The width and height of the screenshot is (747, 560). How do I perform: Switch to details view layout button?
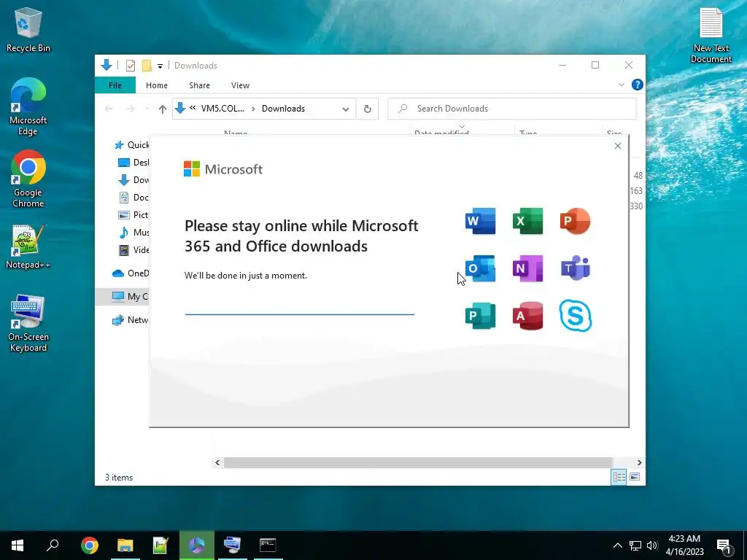click(x=619, y=477)
